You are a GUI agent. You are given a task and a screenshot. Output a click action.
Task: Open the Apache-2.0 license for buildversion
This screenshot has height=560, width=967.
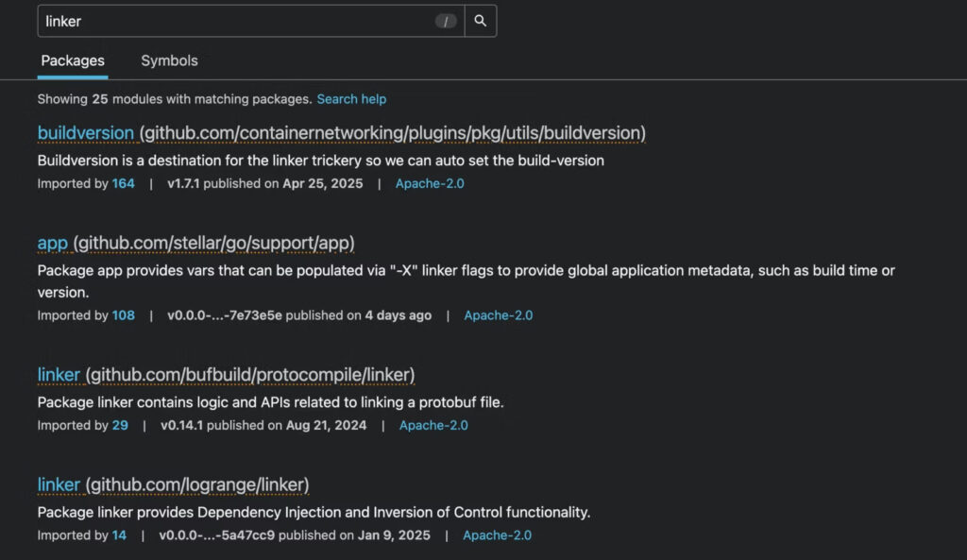429,183
